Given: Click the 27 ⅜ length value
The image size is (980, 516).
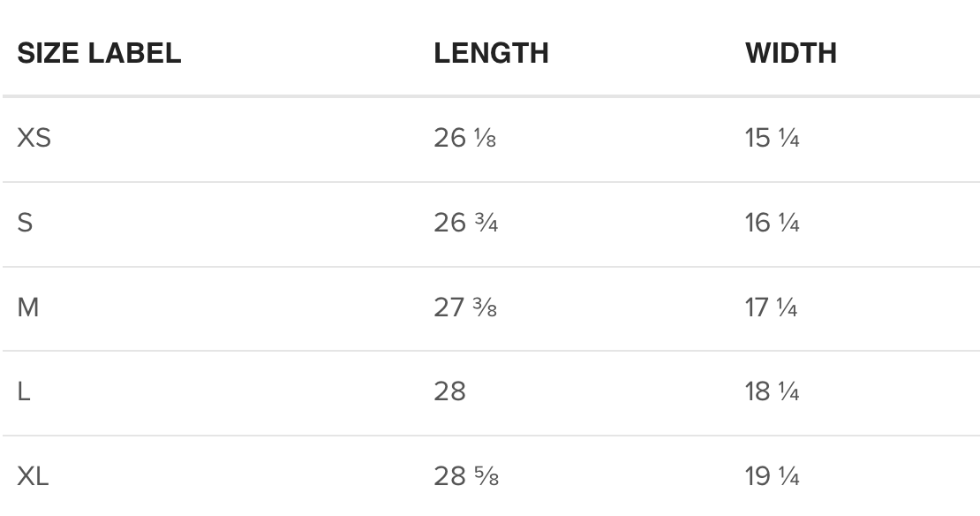Looking at the screenshot, I should click(x=465, y=307).
